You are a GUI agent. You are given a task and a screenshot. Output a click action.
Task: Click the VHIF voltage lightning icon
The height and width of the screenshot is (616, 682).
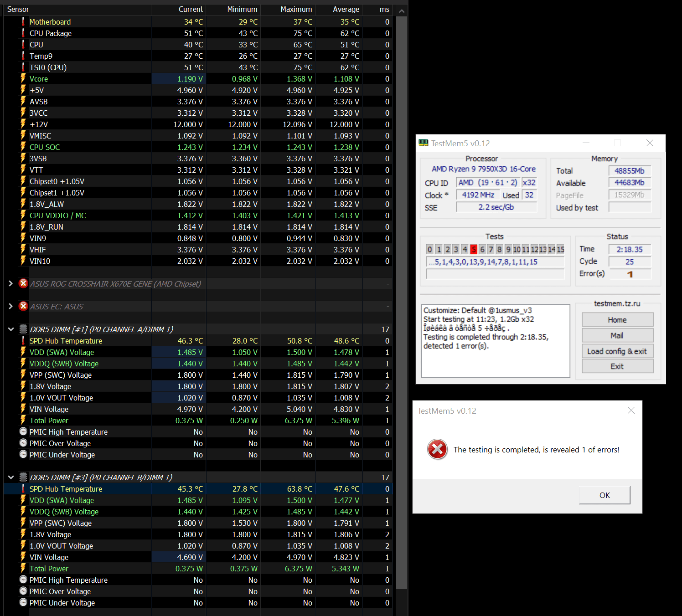point(23,249)
